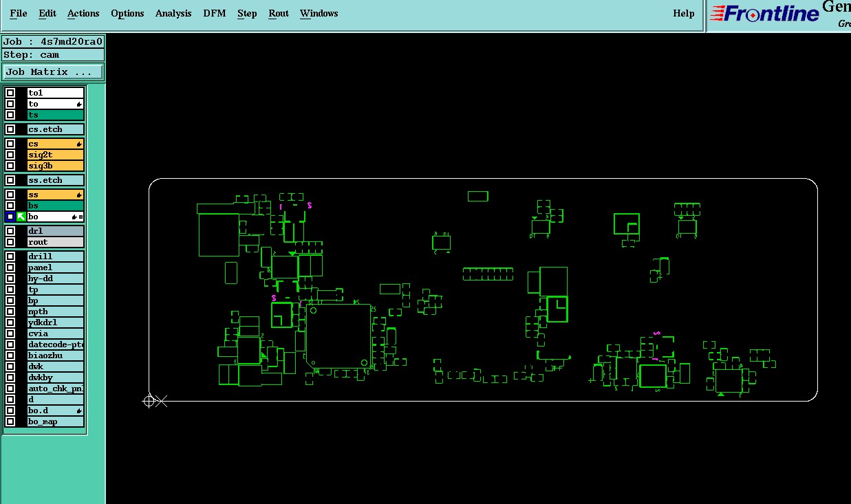Click the Job Matrix ... button
The width and height of the screenshot is (851, 504).
[54, 72]
